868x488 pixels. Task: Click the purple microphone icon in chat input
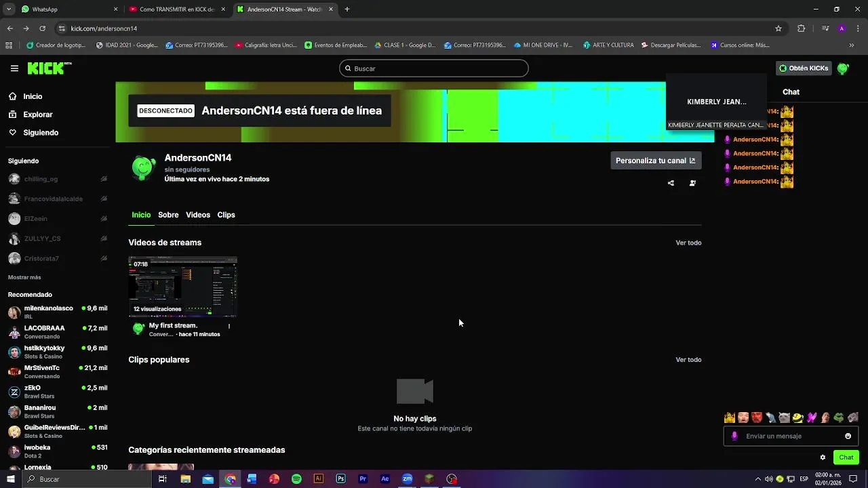click(734, 436)
